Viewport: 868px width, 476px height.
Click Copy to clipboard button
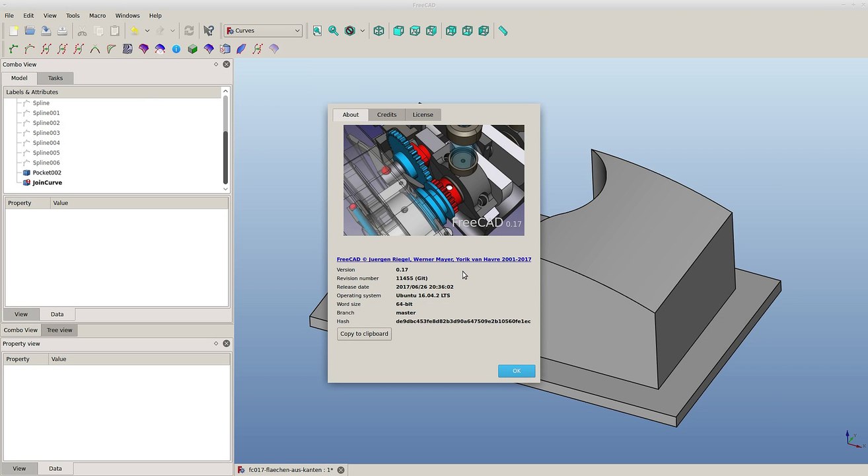364,334
